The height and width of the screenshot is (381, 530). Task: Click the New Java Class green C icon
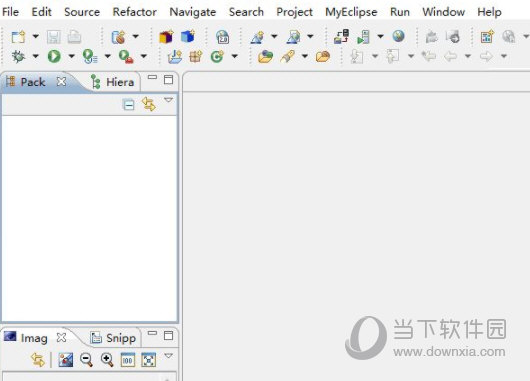pos(217,56)
